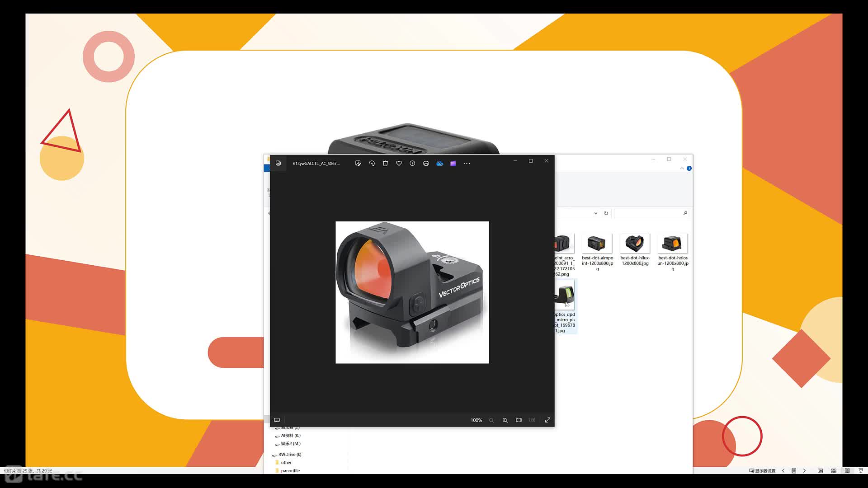Open the Photos app gallery icon
The width and height of the screenshot is (868, 488).
coord(278,163)
